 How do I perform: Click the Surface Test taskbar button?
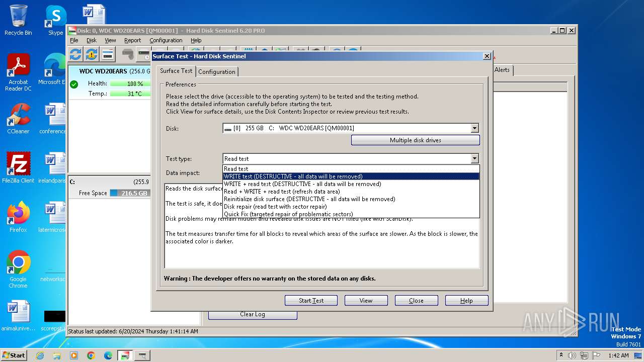click(142, 355)
